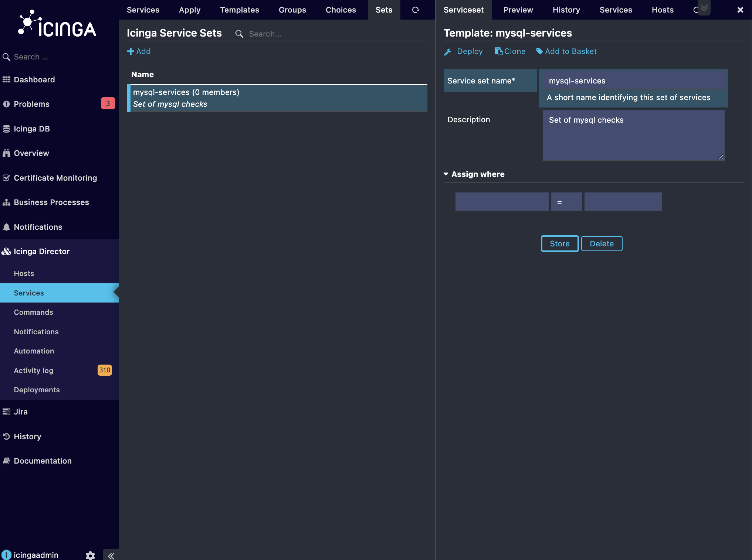Viewport: 752px width, 560px height.
Task: Open the Services tab in top bar
Action: coord(143,10)
